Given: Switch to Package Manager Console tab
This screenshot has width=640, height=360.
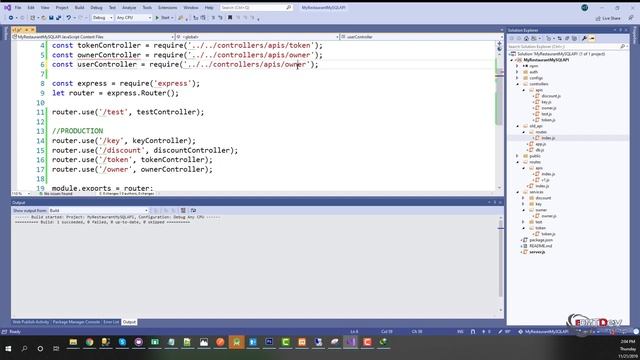Looking at the screenshot, I should tap(76, 322).
